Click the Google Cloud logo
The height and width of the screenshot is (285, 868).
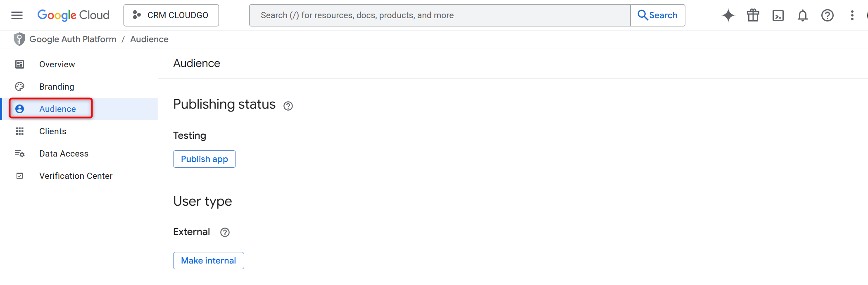point(74,15)
